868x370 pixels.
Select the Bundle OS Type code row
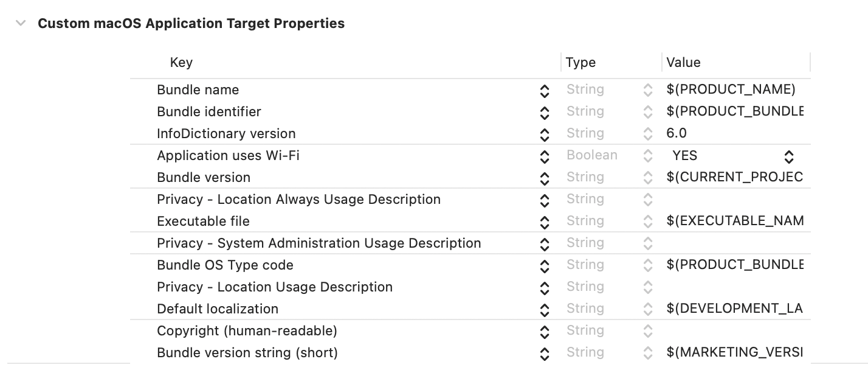[225, 265]
